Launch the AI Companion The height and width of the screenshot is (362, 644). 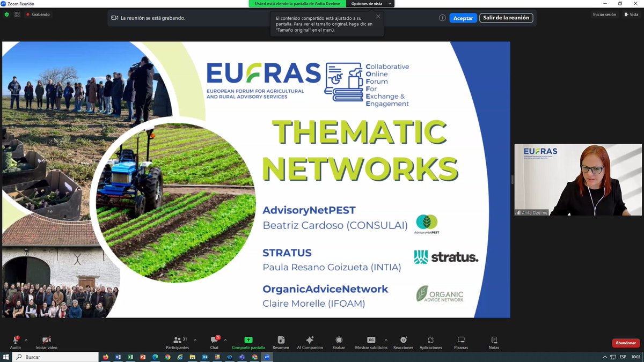(x=310, y=342)
